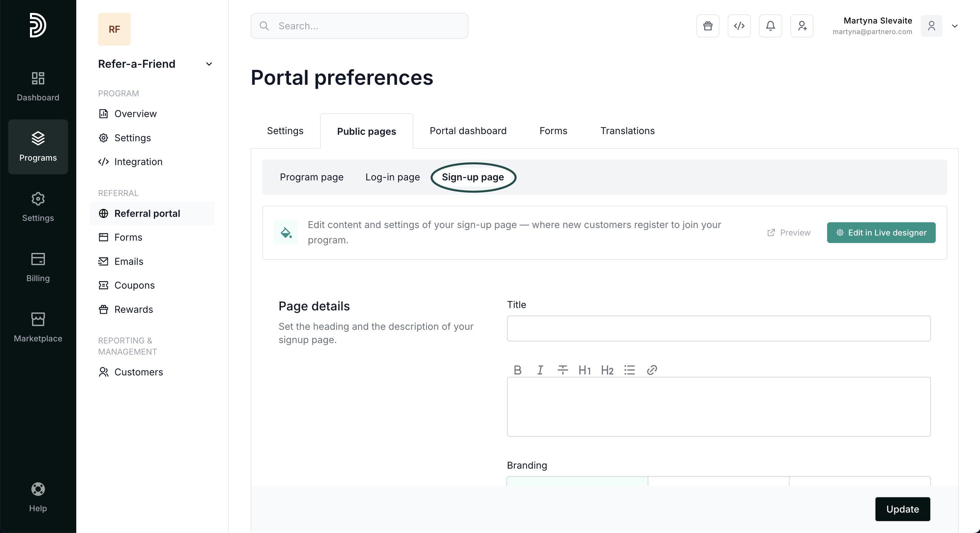Open the code integration icon in header

point(739,26)
